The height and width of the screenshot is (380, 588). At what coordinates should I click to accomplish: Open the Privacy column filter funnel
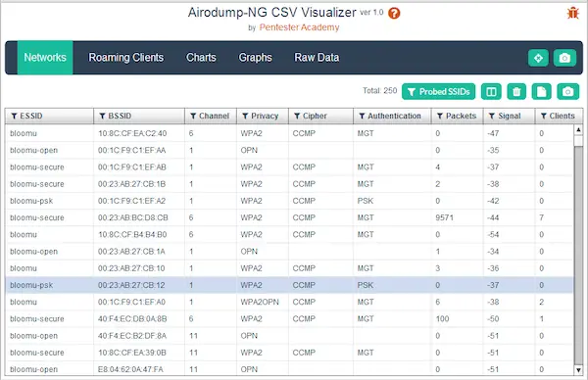point(245,117)
